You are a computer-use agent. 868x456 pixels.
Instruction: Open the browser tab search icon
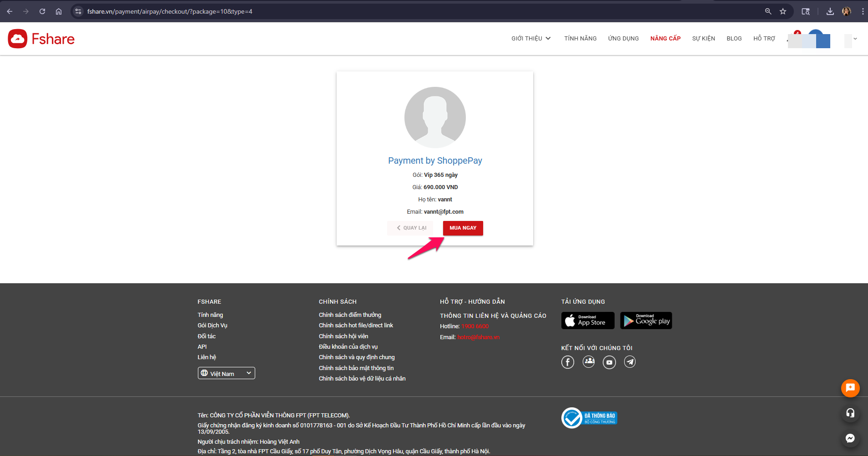806,11
